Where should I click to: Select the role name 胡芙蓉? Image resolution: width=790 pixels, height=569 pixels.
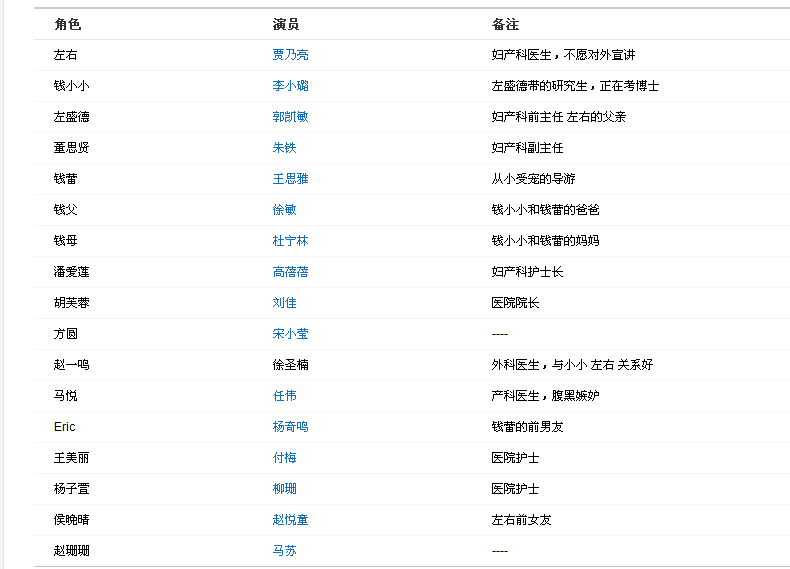point(72,303)
